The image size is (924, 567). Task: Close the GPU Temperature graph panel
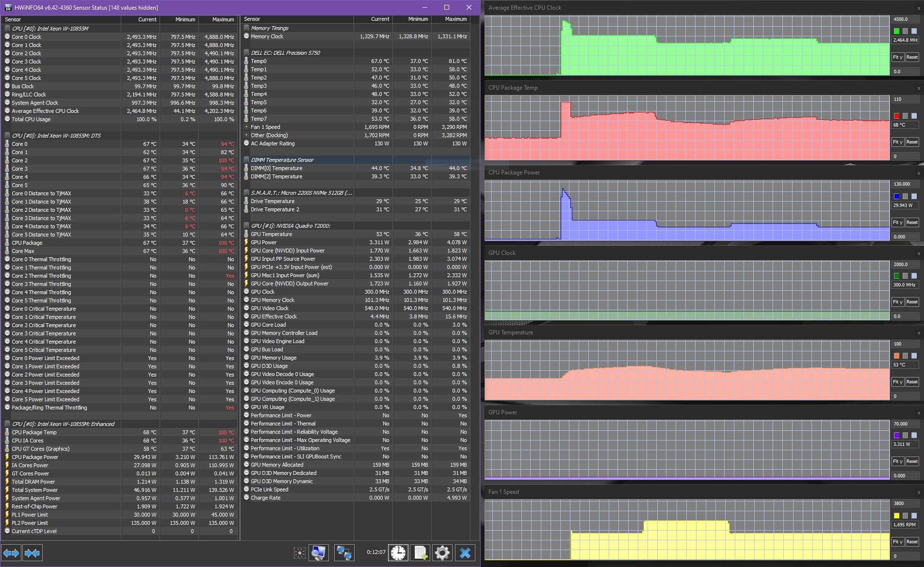(919, 333)
